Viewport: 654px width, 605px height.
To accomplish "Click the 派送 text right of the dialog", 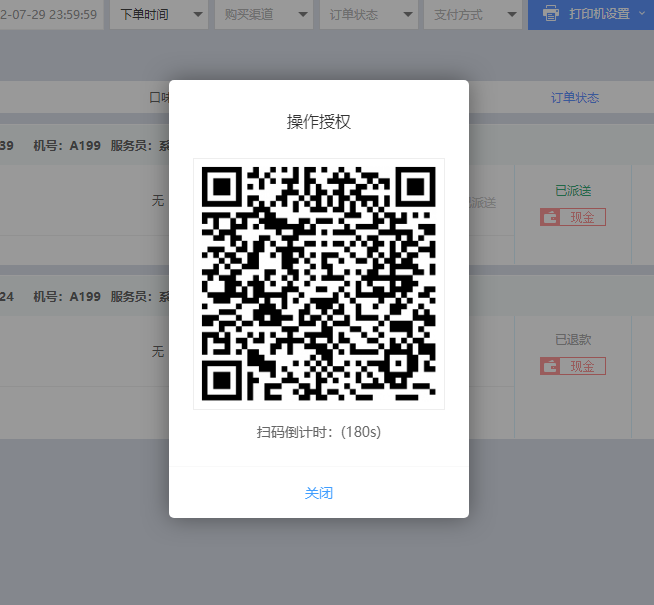I will point(482,202).
